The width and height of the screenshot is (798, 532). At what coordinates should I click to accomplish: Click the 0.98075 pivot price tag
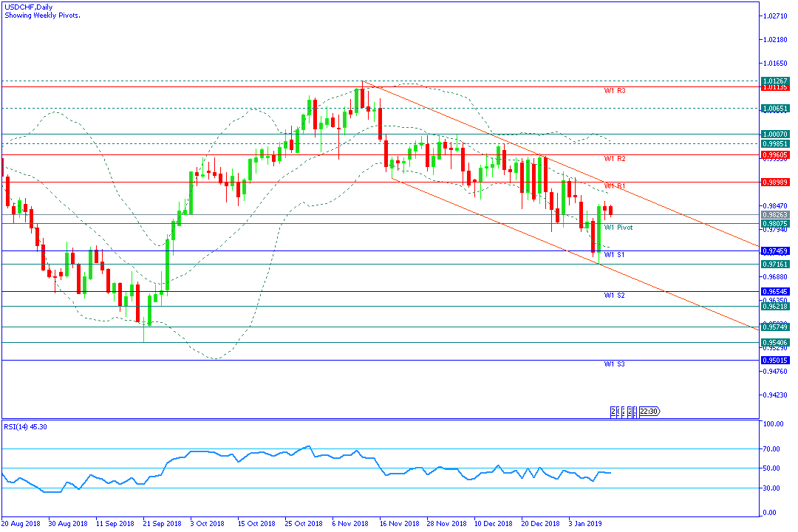click(775, 223)
